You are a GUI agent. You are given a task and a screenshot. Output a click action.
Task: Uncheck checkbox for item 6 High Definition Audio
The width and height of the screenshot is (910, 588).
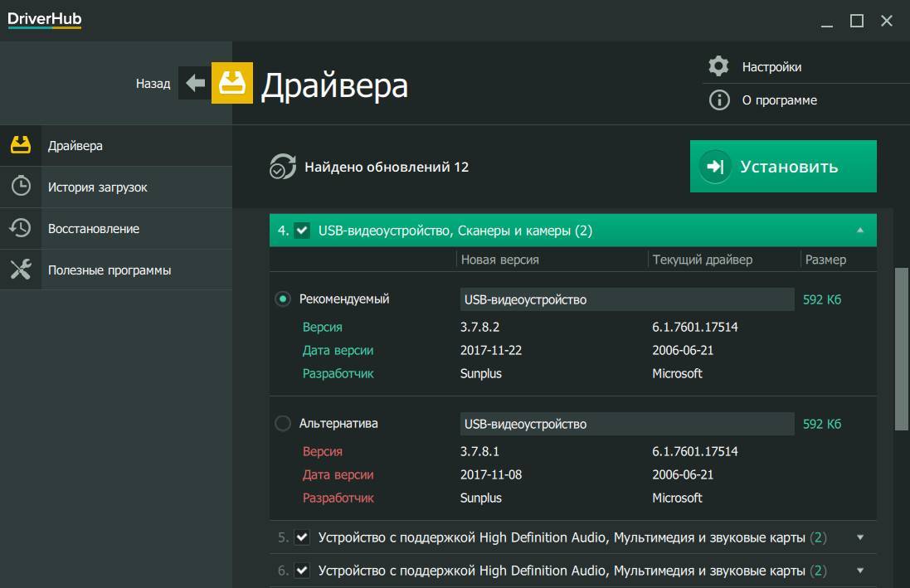(302, 571)
